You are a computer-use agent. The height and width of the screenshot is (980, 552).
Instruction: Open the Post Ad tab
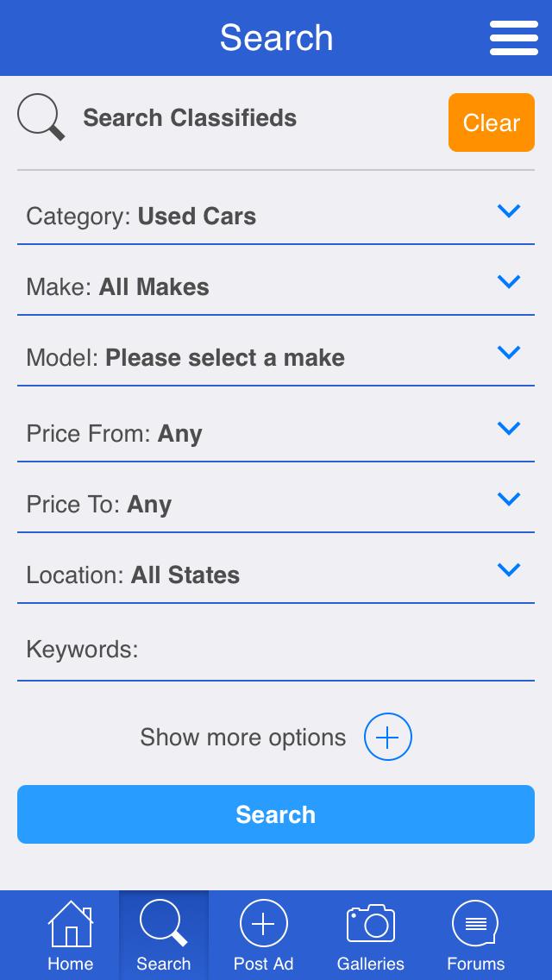pyautogui.click(x=263, y=936)
